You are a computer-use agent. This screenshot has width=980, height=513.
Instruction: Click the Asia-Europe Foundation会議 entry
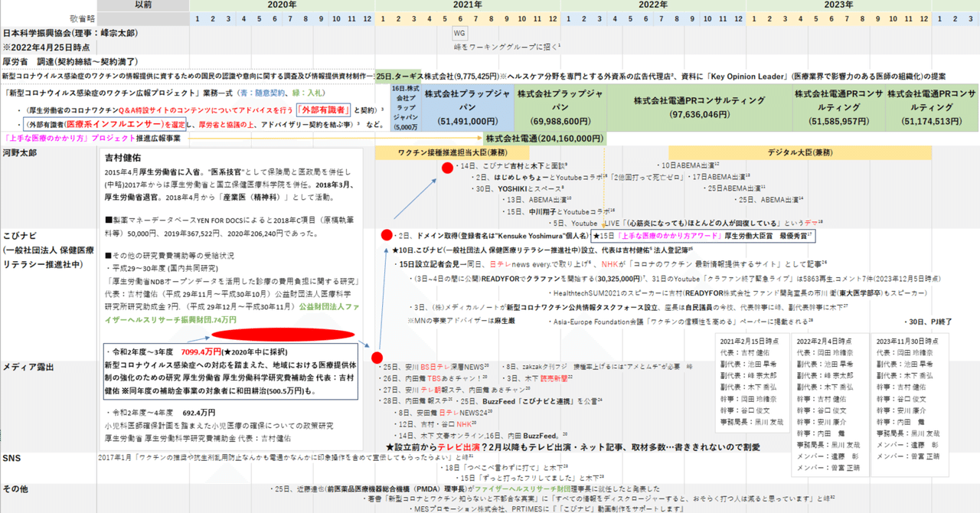coord(682,321)
